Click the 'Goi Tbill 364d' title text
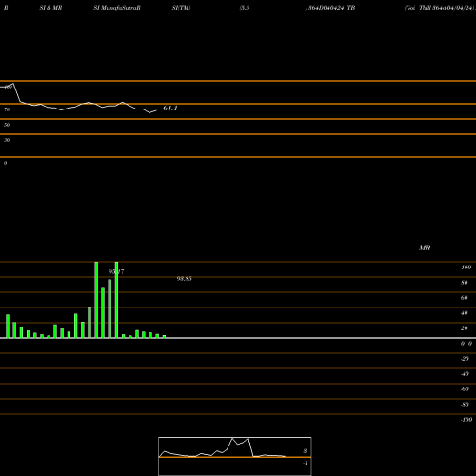This screenshot has height=476, width=476. [x=425, y=8]
